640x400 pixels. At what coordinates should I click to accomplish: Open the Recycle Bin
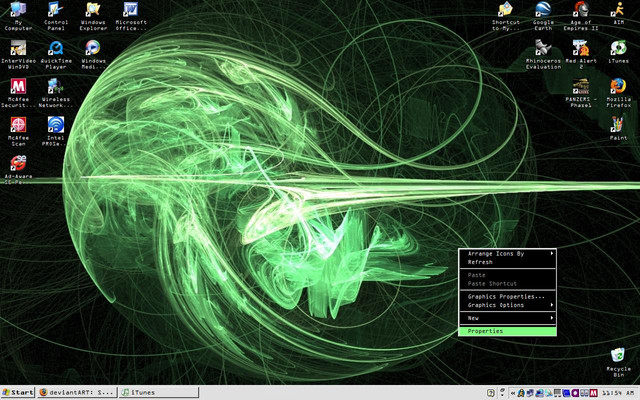click(x=618, y=357)
